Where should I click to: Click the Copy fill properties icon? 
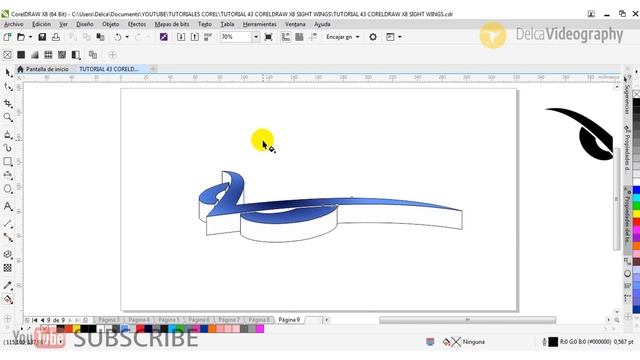click(93, 55)
